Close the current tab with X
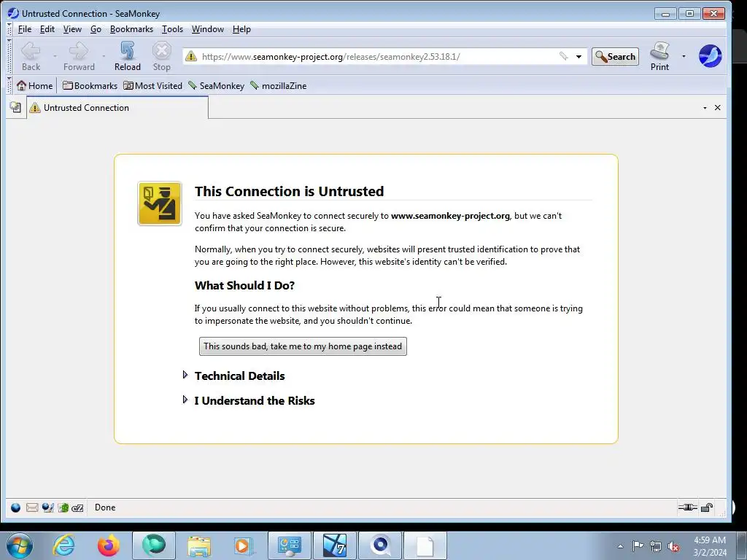This screenshot has width=747, height=560. pos(718,108)
